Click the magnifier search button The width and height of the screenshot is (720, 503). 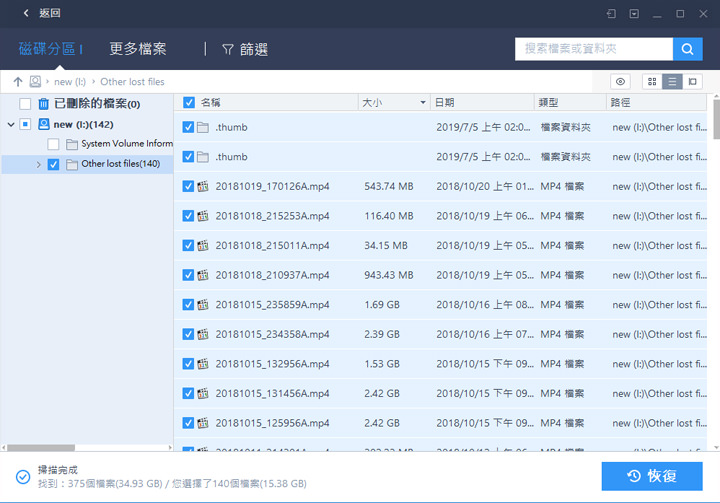687,49
